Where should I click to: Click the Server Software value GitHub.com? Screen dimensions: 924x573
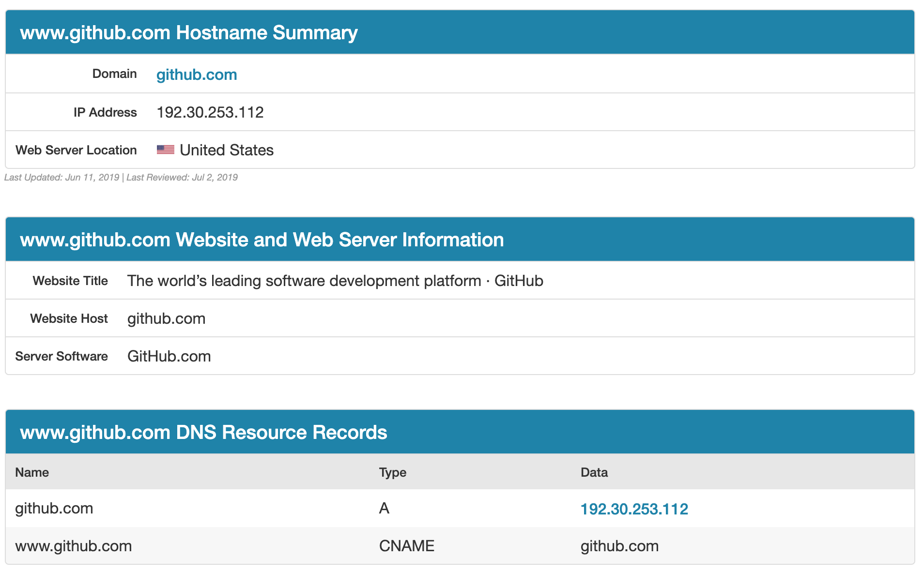[169, 356]
